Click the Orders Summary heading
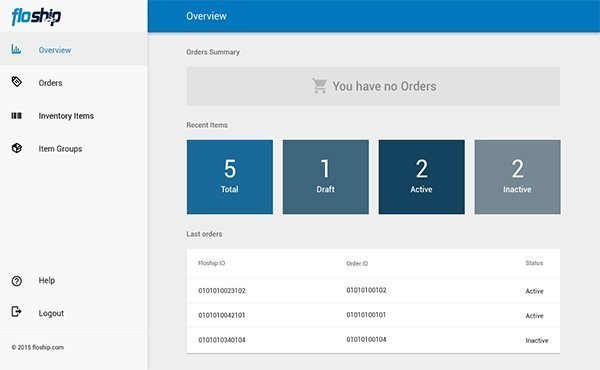600x370 pixels. [213, 52]
